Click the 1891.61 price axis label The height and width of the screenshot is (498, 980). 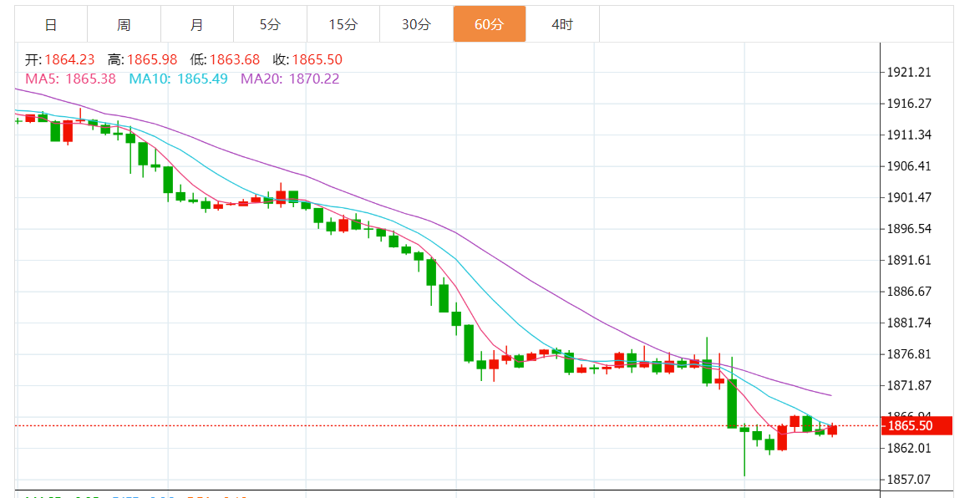click(909, 260)
